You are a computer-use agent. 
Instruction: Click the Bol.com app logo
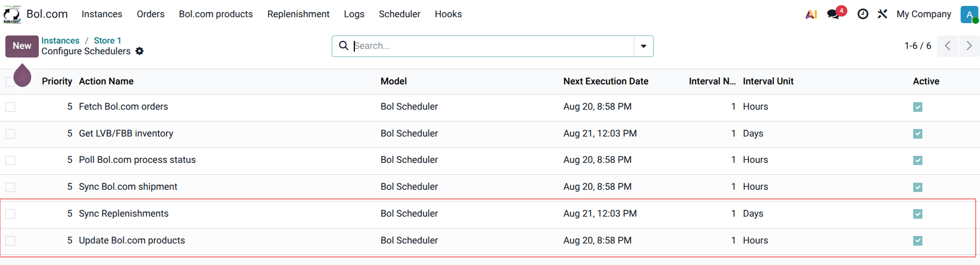[12, 15]
